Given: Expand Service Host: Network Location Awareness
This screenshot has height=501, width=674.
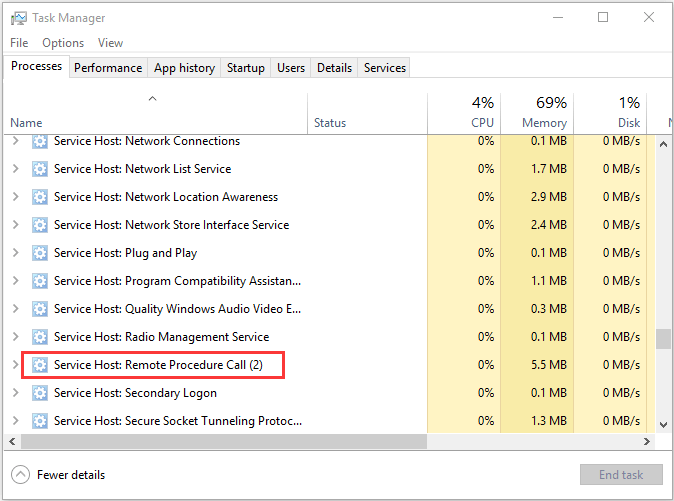Looking at the screenshot, I should point(15,197).
